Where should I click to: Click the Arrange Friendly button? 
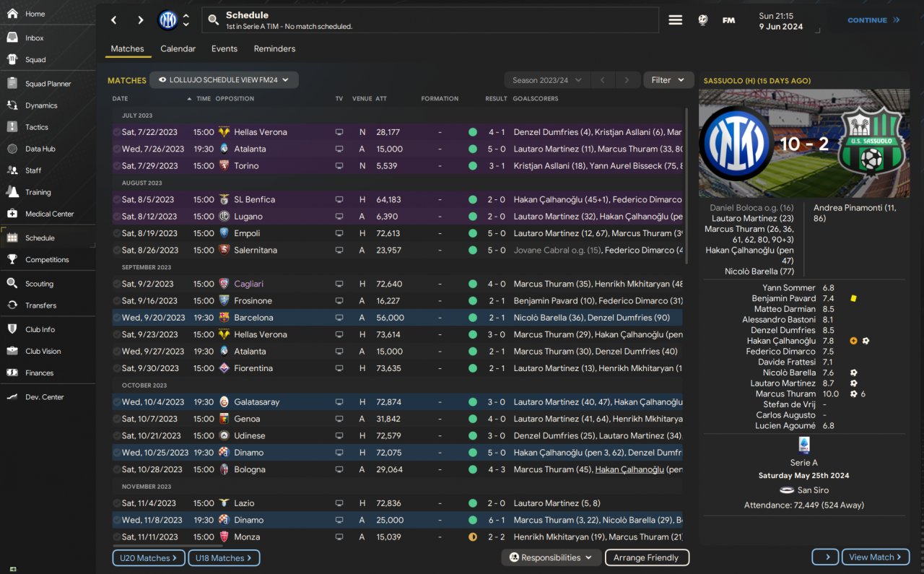point(647,557)
